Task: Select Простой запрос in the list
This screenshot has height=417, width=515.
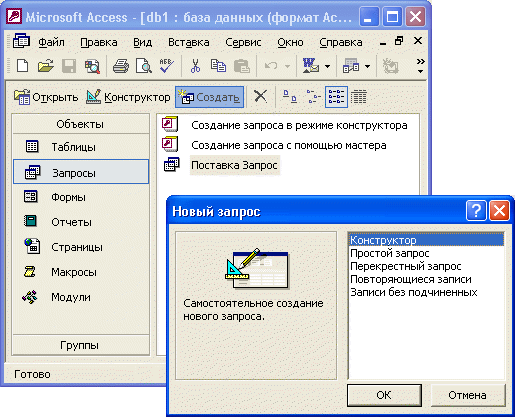Action: (x=427, y=253)
